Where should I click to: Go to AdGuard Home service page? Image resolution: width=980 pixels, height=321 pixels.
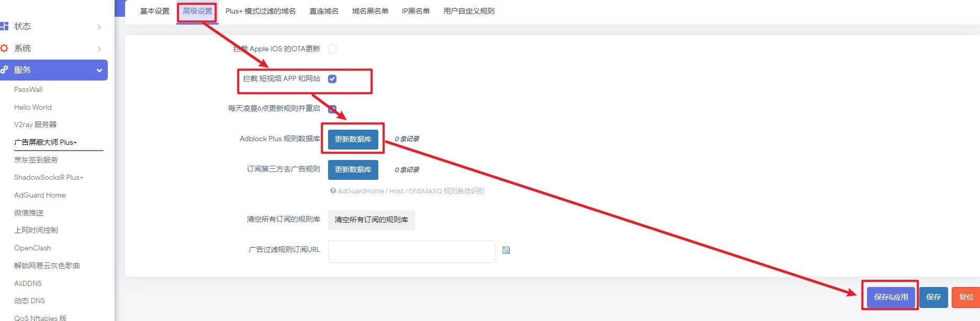[x=40, y=195]
